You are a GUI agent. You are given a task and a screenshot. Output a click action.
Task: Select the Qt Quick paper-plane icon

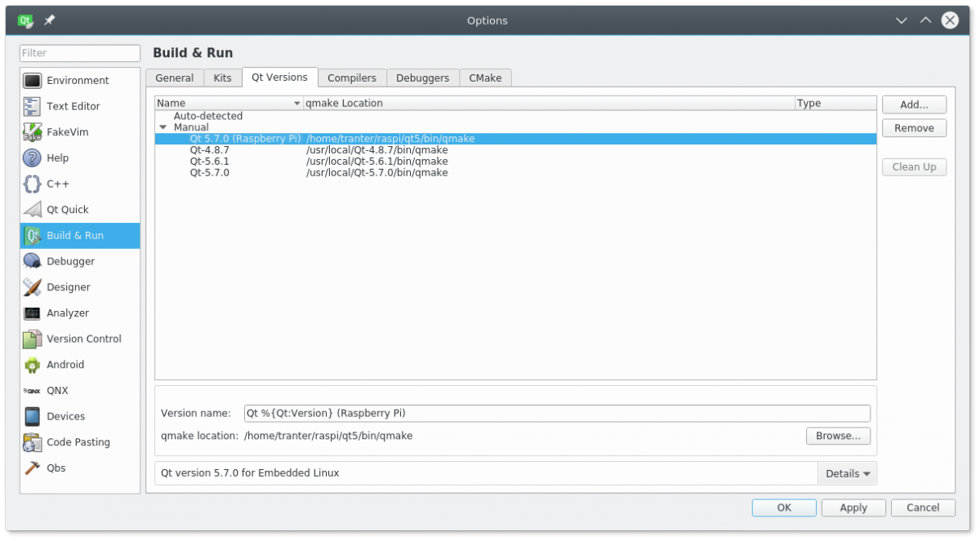33,210
